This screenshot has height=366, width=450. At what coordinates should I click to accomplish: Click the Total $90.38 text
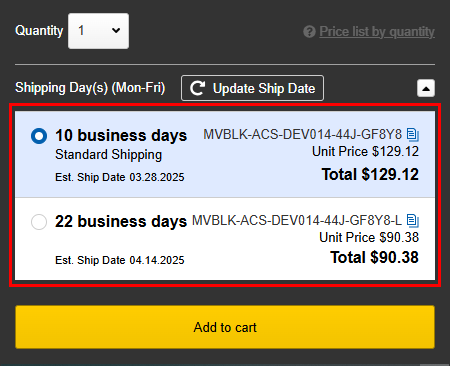pos(374,257)
